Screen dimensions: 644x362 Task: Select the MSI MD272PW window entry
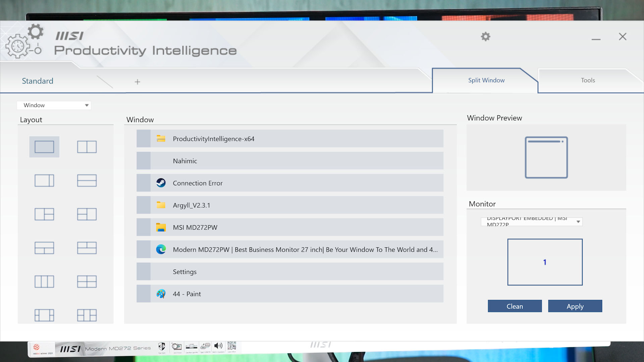click(x=290, y=227)
